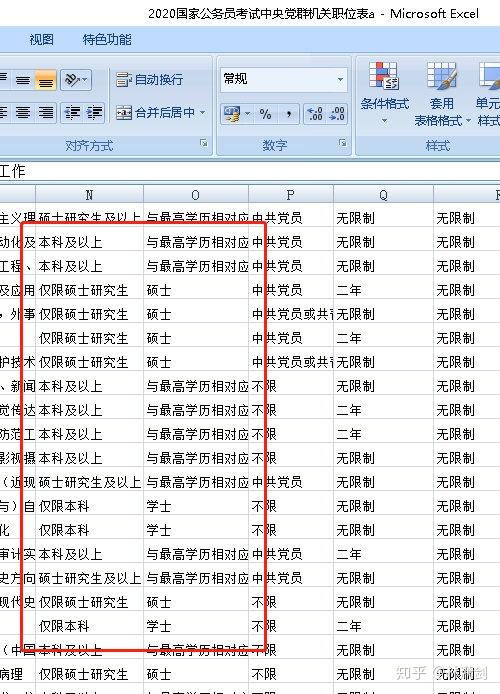Click the Decrease Indent icon
The width and height of the screenshot is (500, 694).
[72, 112]
